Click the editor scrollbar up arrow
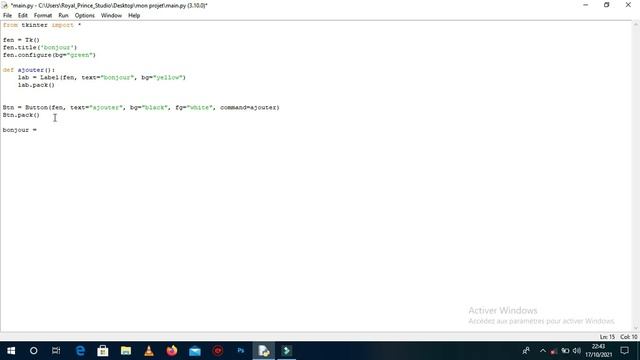640x360 pixels. (x=636, y=25)
